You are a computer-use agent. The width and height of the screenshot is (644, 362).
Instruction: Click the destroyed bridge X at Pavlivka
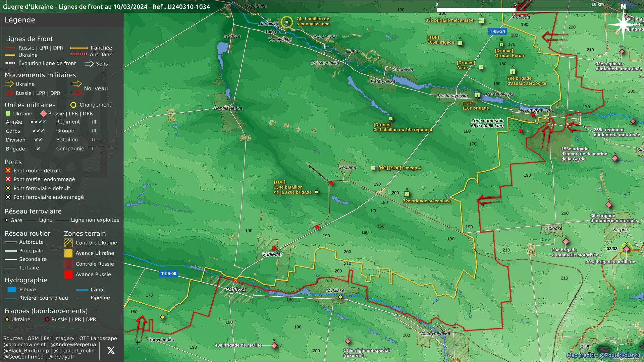(236, 281)
